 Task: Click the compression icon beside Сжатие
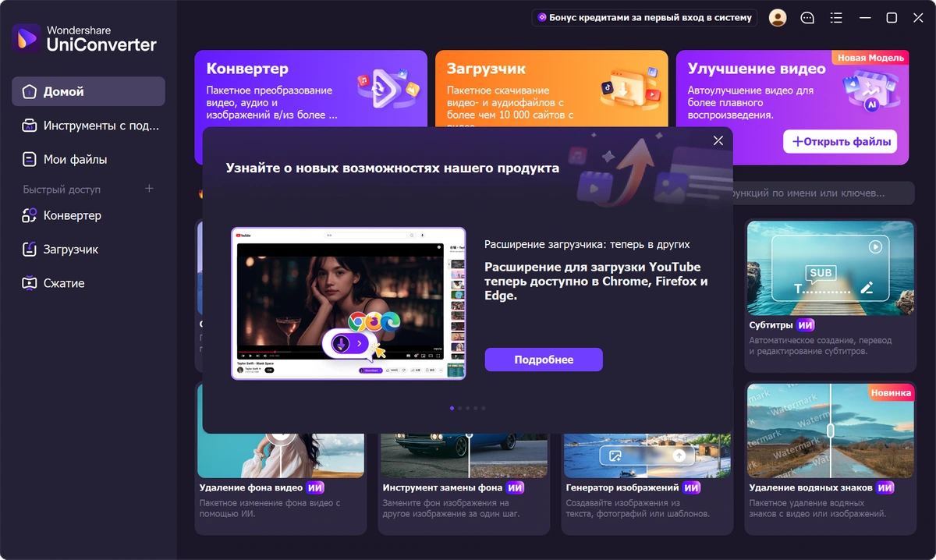tap(30, 283)
